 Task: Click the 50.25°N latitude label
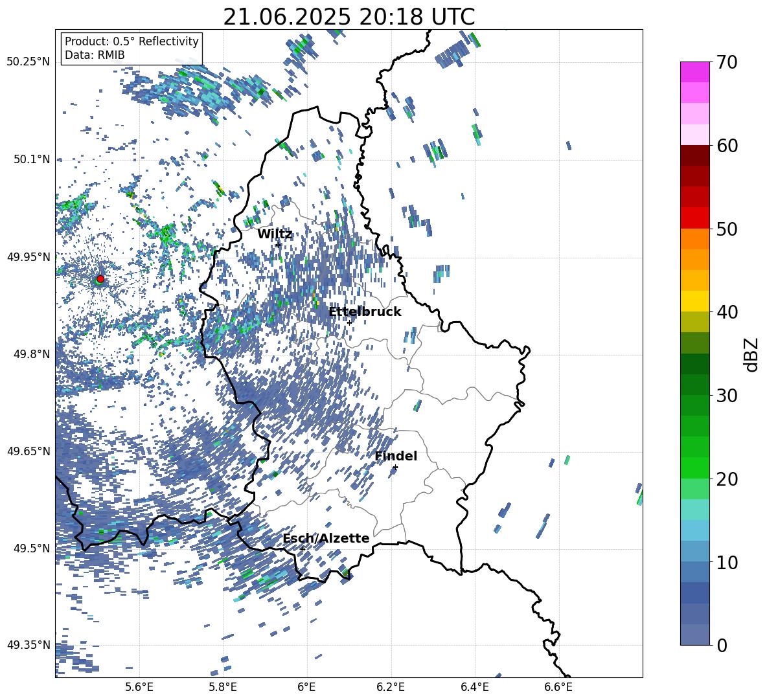28,62
